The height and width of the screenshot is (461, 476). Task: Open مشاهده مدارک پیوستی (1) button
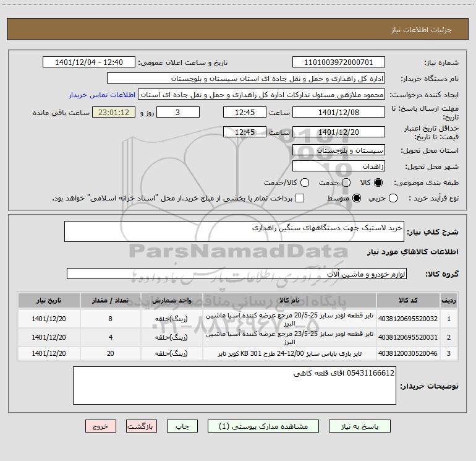coord(263,426)
